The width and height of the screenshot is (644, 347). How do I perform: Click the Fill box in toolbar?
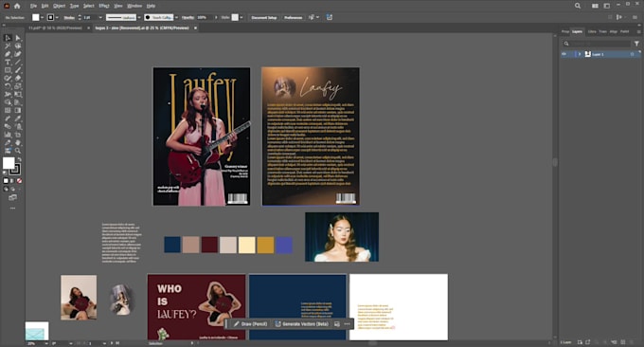9,163
